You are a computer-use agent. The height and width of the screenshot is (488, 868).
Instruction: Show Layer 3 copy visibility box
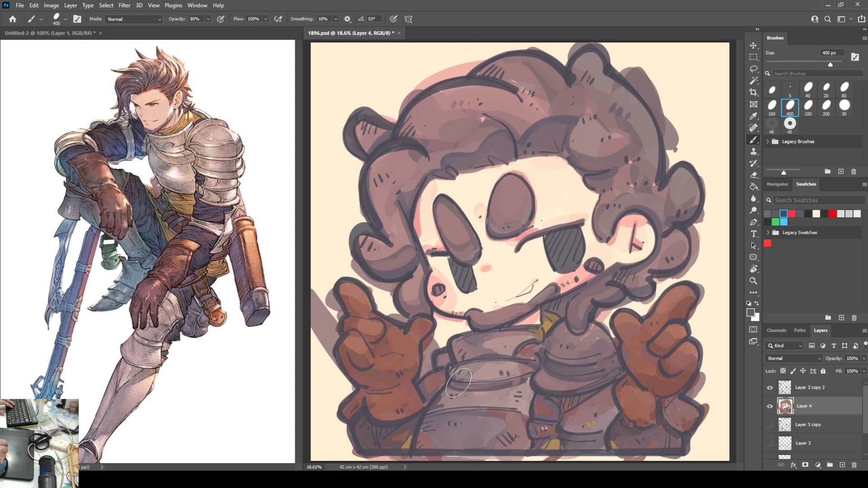pos(769,425)
